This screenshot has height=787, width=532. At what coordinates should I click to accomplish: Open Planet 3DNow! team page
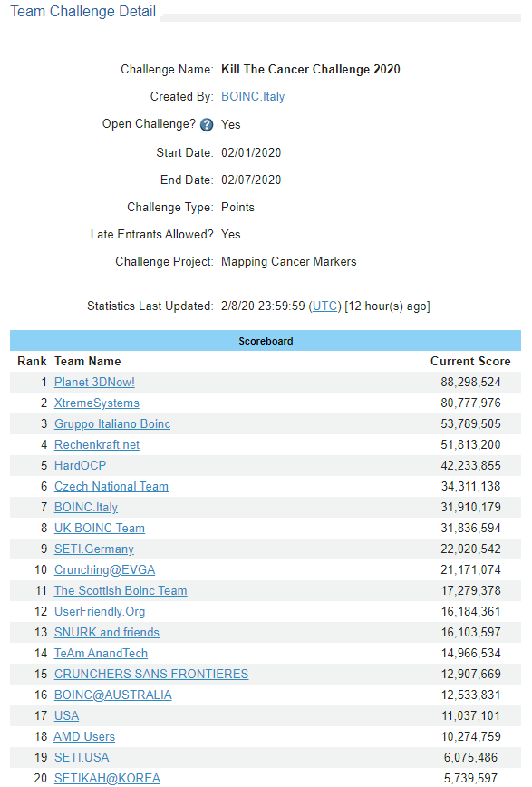coord(94,383)
